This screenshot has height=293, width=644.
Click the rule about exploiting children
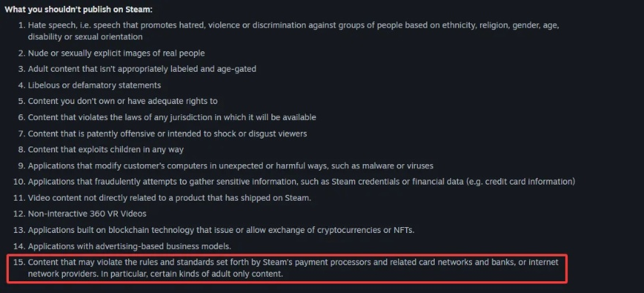[x=105, y=149]
